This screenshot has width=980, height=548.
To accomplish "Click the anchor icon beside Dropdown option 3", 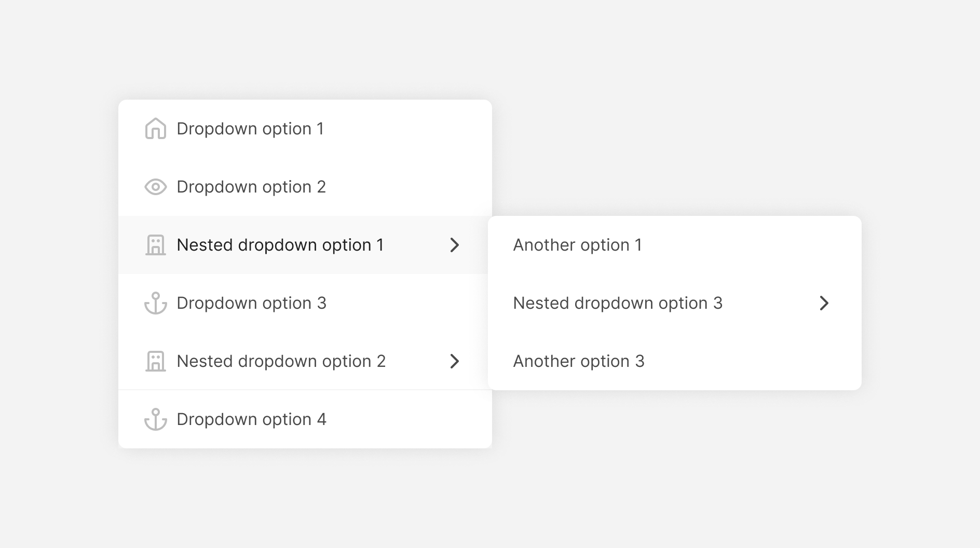I will (x=156, y=303).
